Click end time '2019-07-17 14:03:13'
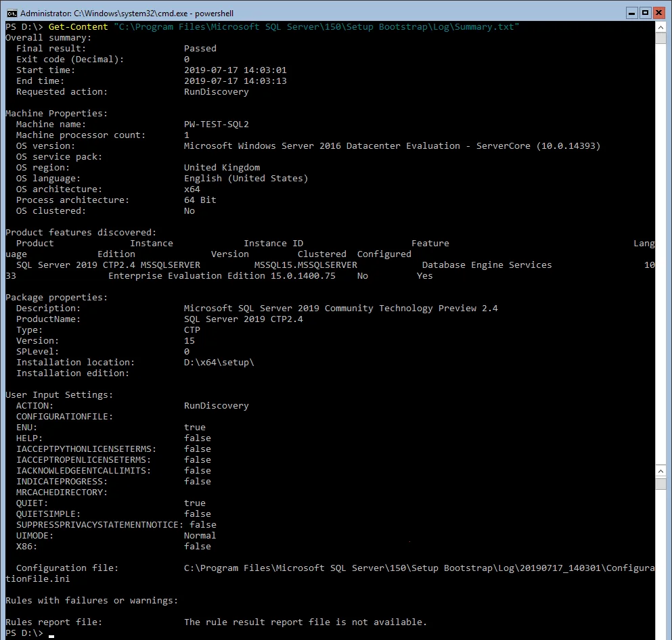The image size is (672, 640). click(x=236, y=81)
